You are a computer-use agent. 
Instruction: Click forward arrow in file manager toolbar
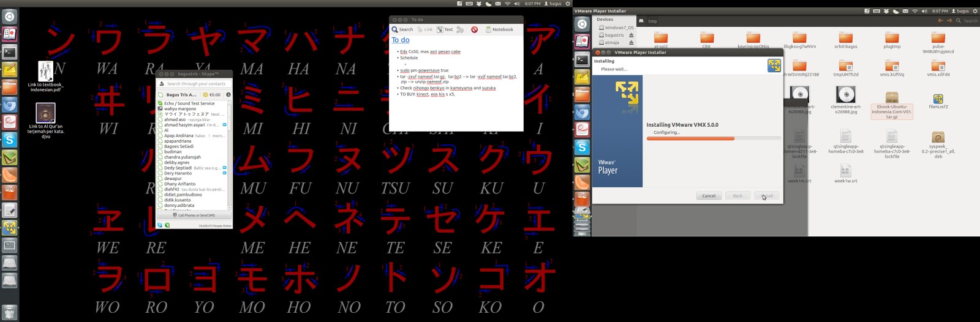click(x=949, y=21)
